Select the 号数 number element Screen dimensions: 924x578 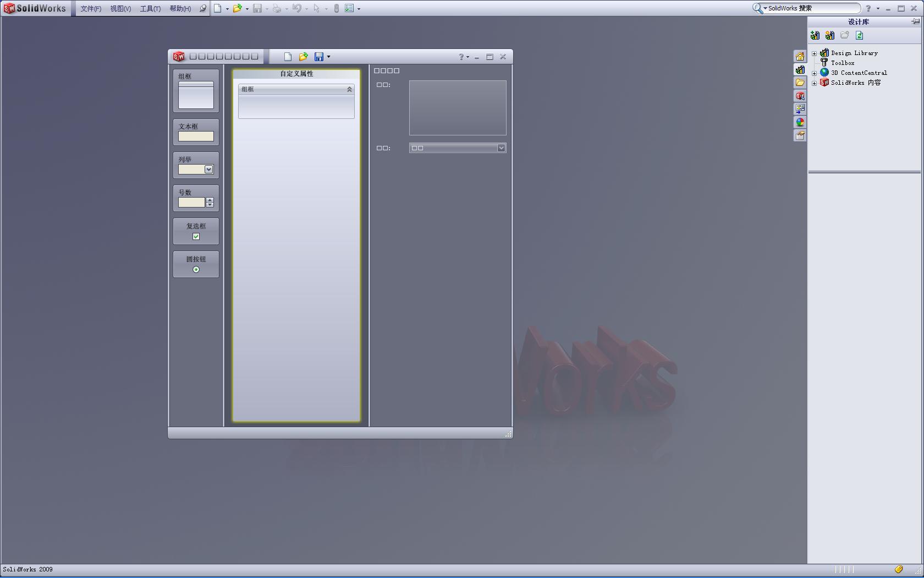[x=196, y=198]
